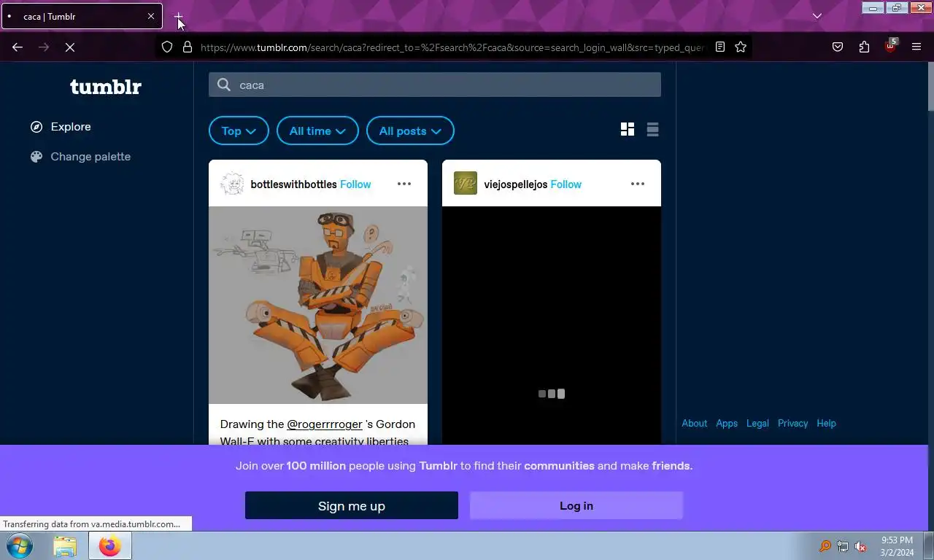
Task: Click the uBlock Origin extension icon
Action: point(890,47)
